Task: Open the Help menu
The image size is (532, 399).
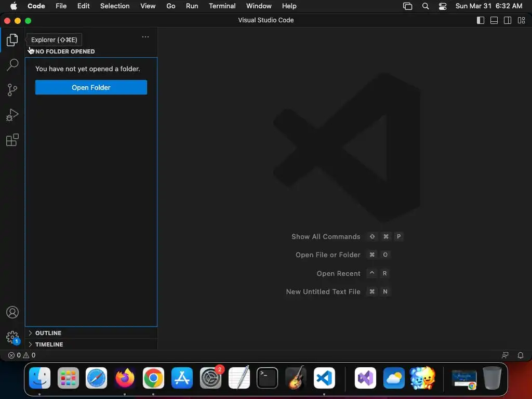Action: [x=289, y=6]
